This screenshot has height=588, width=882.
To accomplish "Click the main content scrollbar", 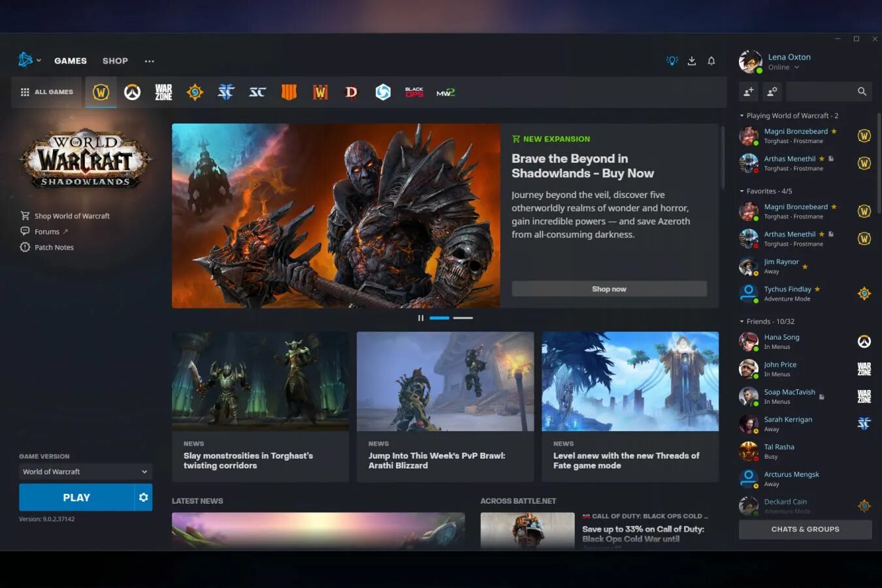I will coord(723,157).
